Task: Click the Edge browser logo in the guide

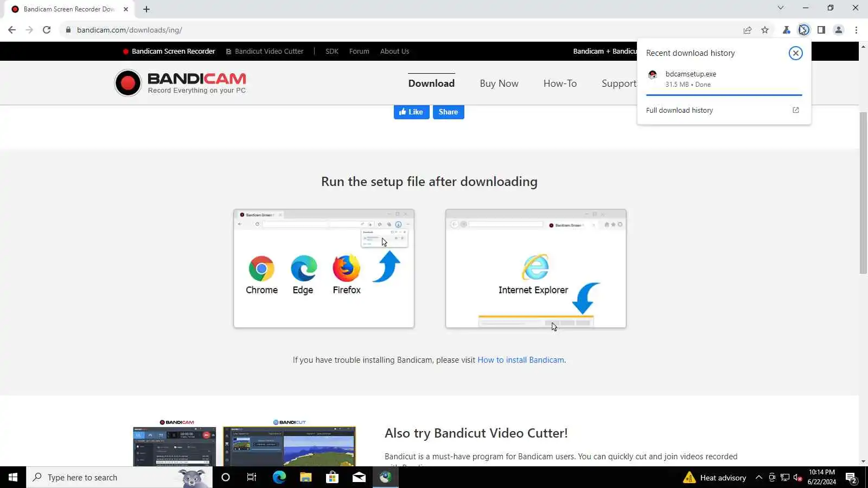Action: pos(304,268)
